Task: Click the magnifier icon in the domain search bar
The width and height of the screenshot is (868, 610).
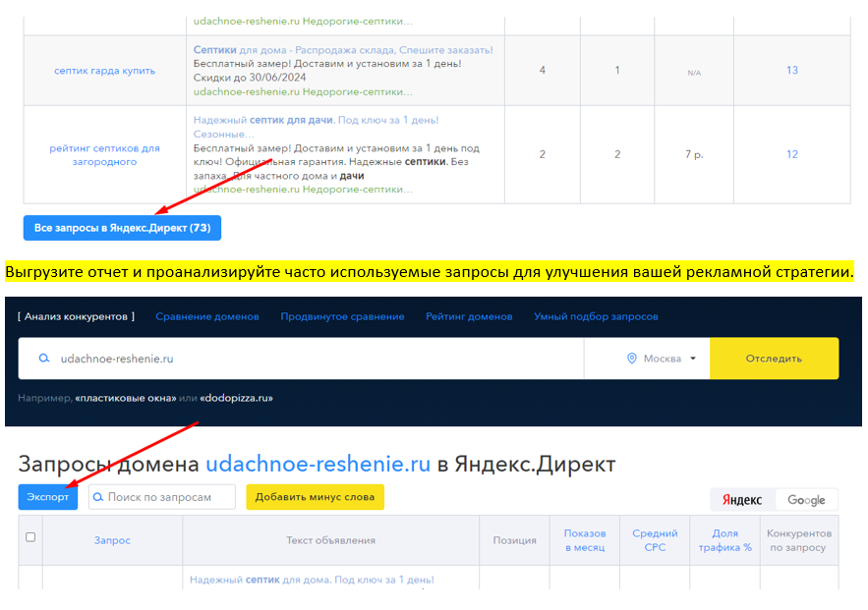Action: click(x=43, y=359)
